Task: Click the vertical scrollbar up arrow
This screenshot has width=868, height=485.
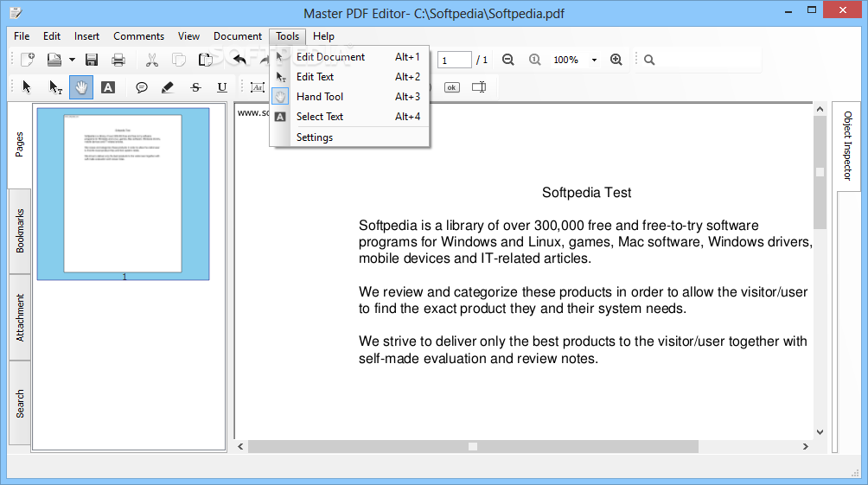Action: [x=820, y=109]
